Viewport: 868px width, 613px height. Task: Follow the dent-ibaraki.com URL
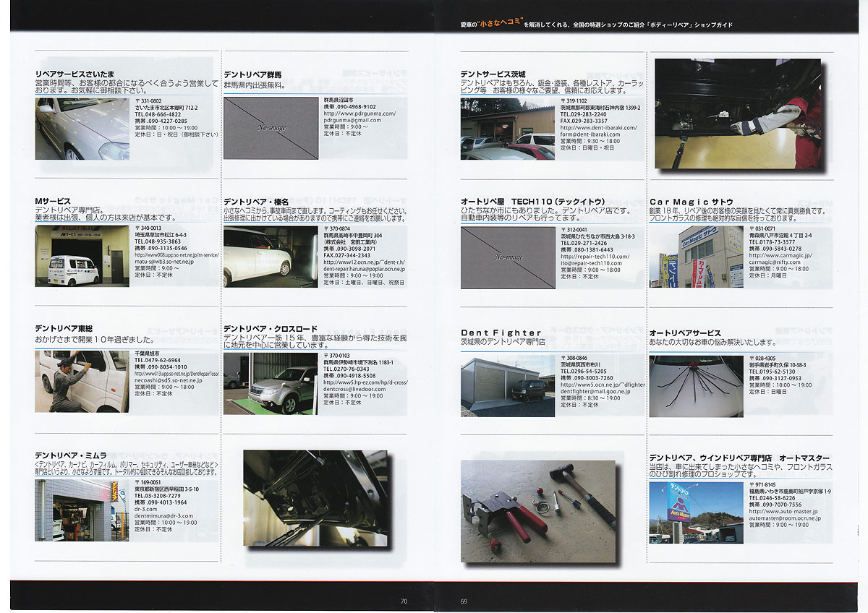point(598,127)
